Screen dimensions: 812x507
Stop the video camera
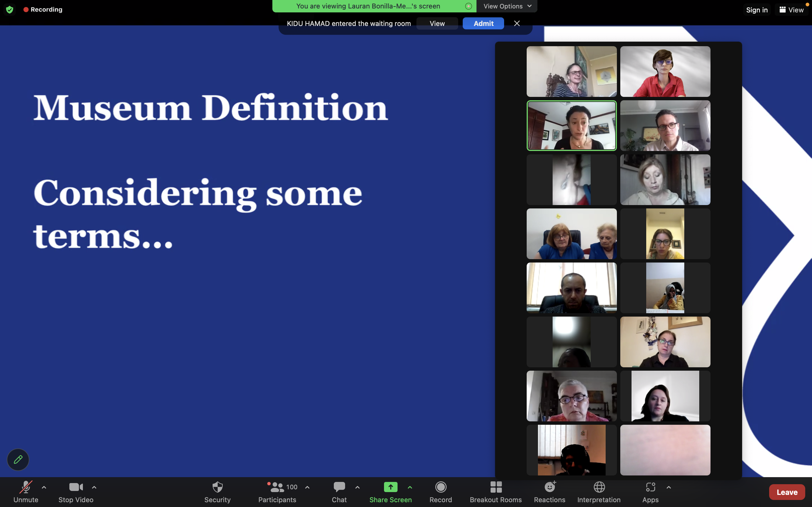76,487
